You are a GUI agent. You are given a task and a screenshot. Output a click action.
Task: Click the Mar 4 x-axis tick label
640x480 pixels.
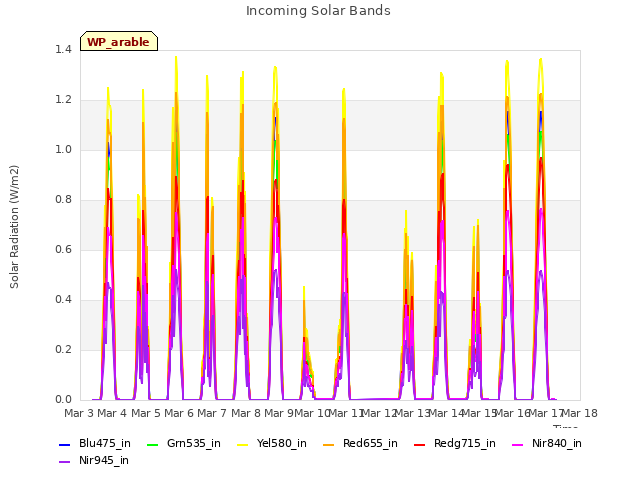point(112,413)
